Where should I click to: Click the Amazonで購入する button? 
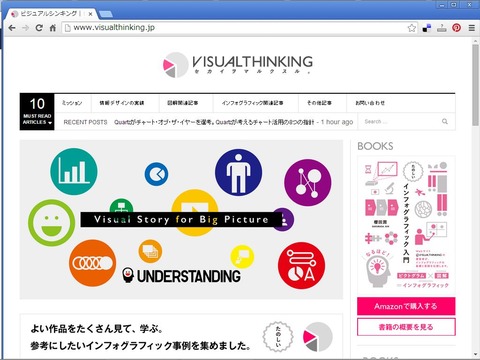(406, 306)
